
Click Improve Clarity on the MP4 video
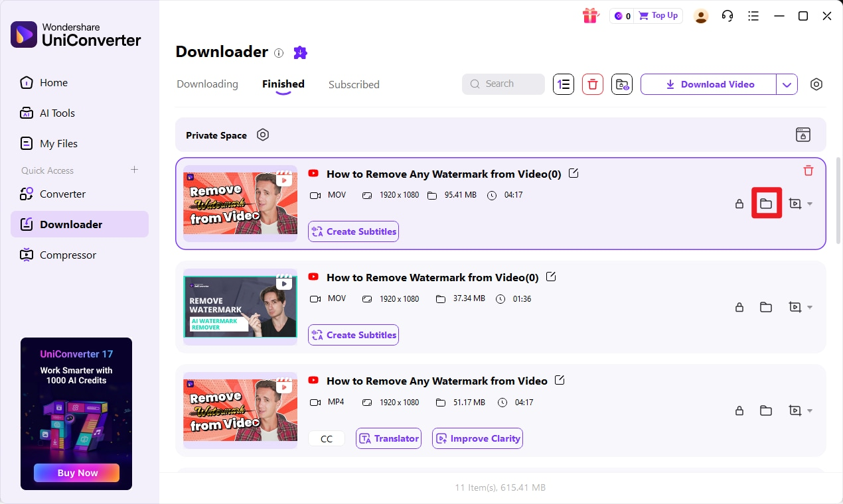tap(477, 438)
